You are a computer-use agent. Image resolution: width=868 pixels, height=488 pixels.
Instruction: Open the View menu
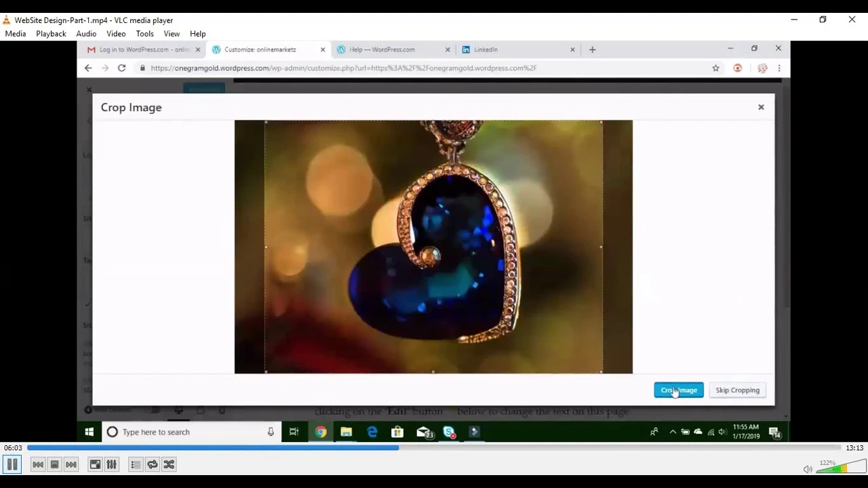[x=172, y=33]
